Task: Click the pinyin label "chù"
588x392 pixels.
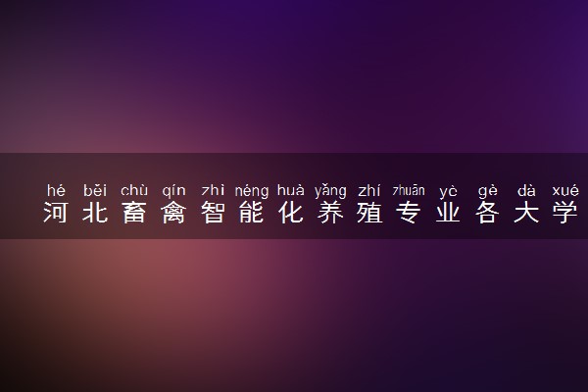Action: point(134,190)
